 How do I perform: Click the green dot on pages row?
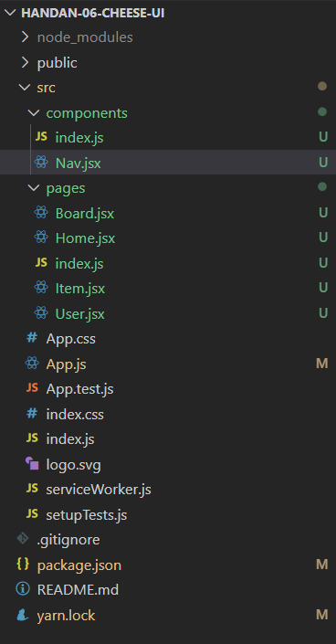click(x=322, y=187)
